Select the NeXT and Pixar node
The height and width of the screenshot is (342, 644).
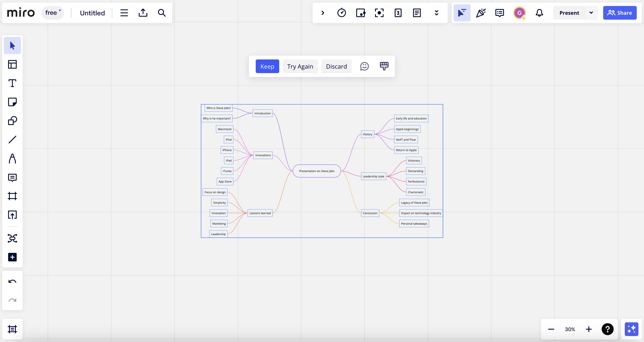406,140
